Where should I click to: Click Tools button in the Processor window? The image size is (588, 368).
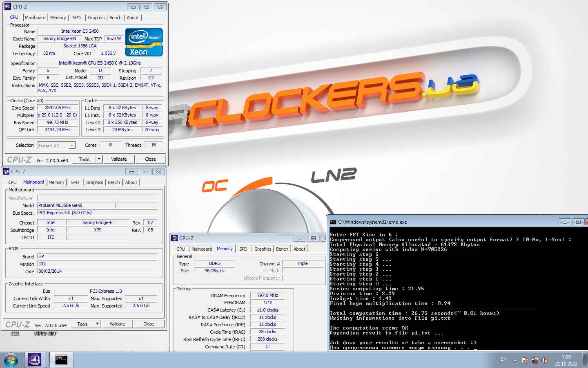click(x=84, y=159)
